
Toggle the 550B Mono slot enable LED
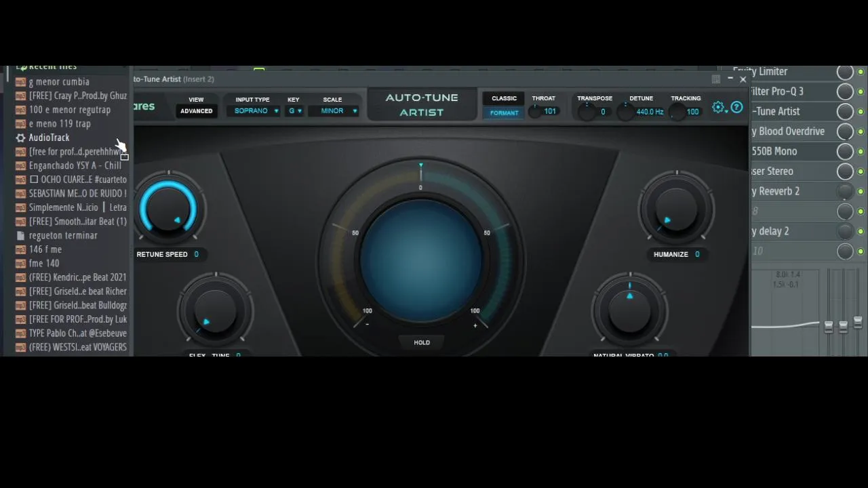tap(861, 152)
